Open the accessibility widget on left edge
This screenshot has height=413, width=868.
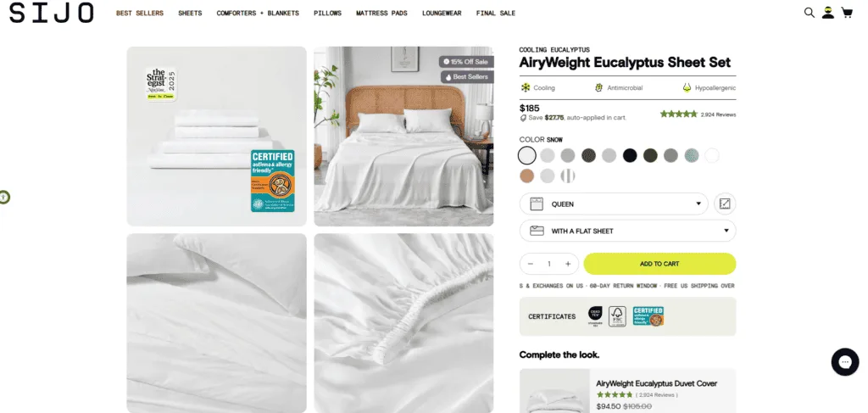[x=4, y=197]
